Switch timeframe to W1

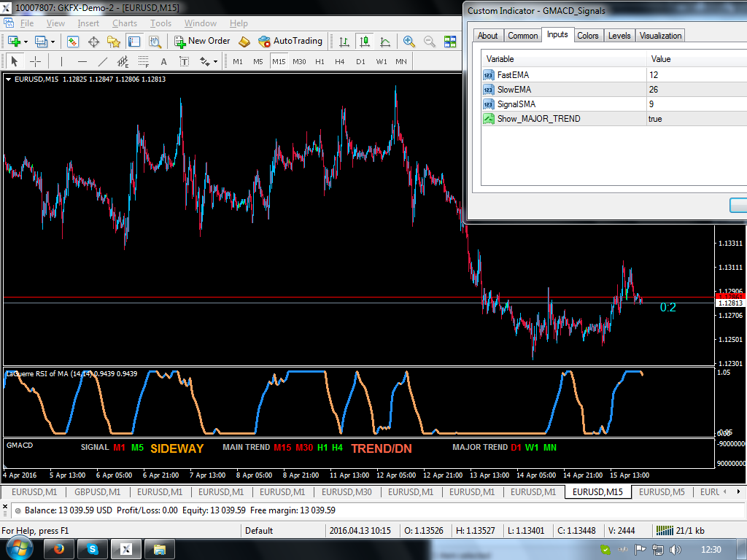tap(381, 61)
